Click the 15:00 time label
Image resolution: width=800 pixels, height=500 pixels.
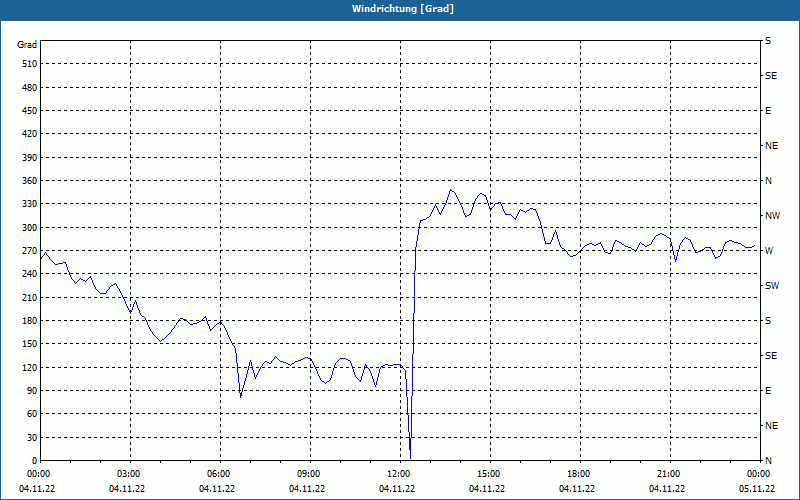tap(490, 474)
